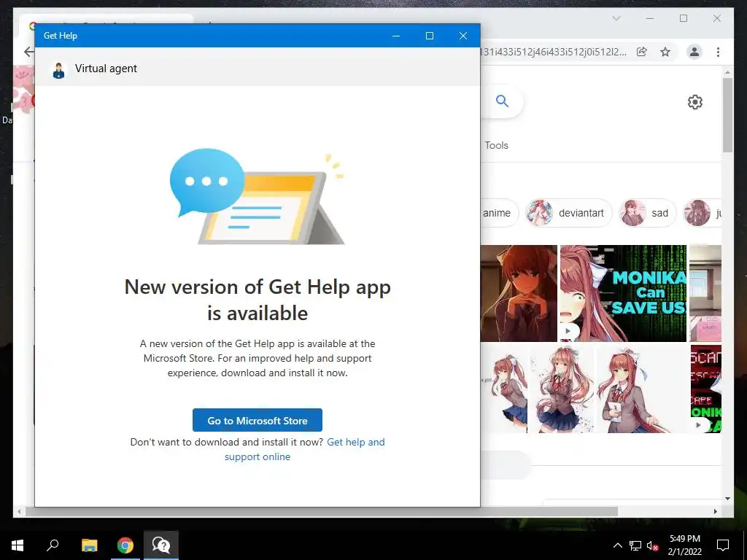
Task: Click the Chrome vertical scrollbar thumb
Action: (727, 114)
